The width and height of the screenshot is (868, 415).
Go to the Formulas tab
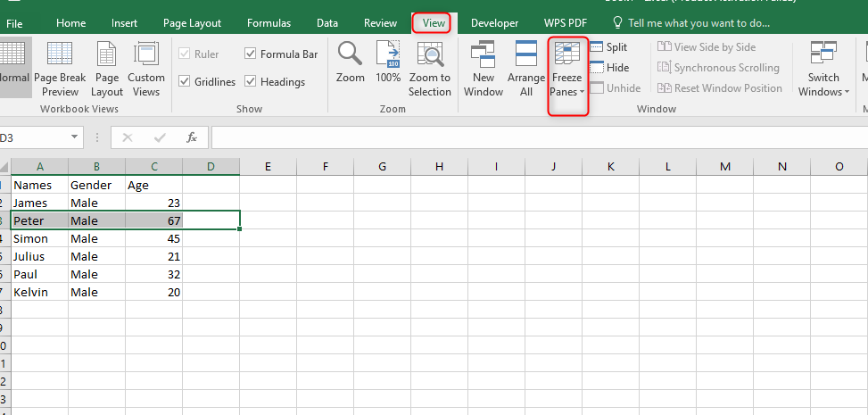[x=269, y=23]
